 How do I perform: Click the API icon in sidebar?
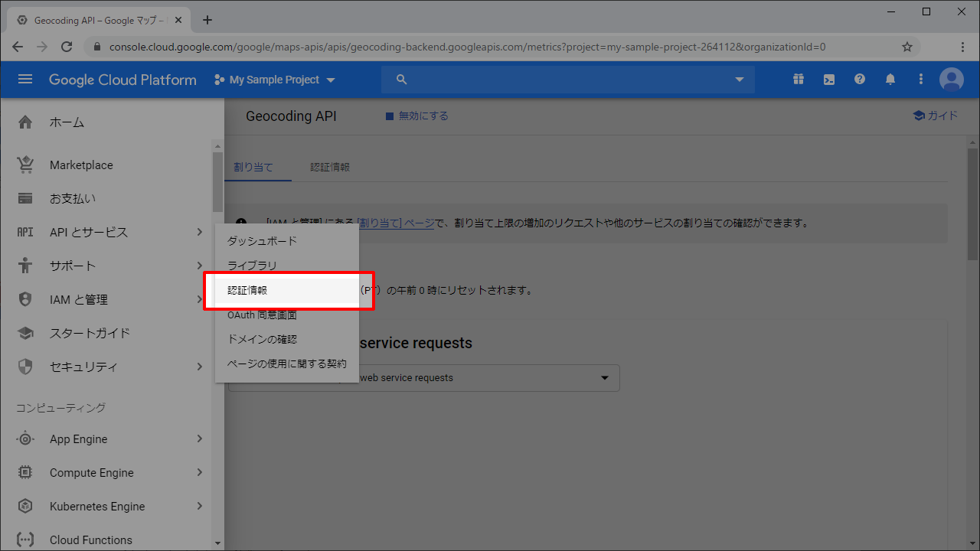pos(25,233)
